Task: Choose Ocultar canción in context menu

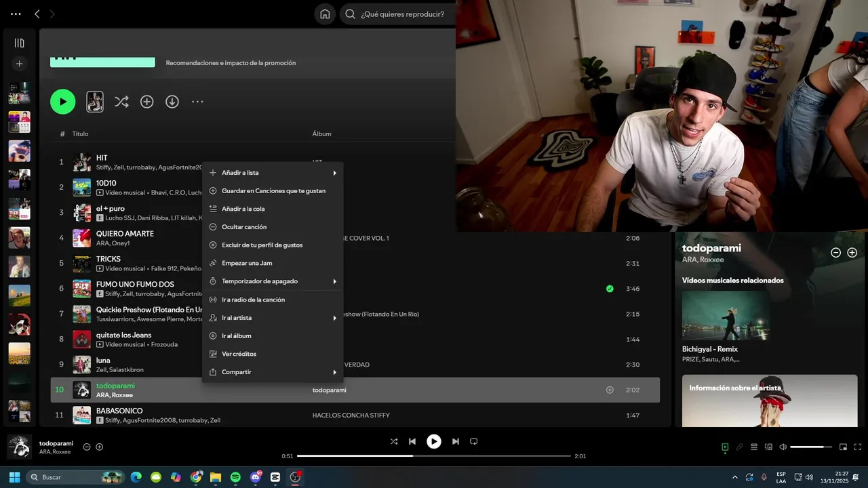Action: click(273, 227)
